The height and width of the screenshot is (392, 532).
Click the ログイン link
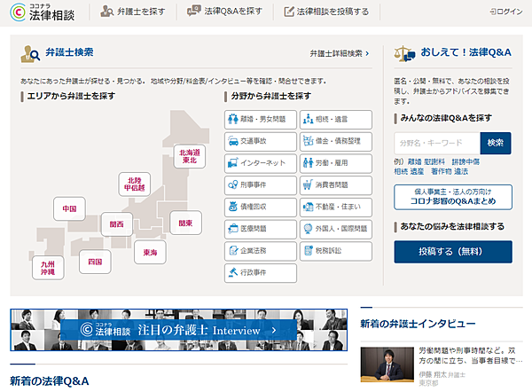pos(506,12)
